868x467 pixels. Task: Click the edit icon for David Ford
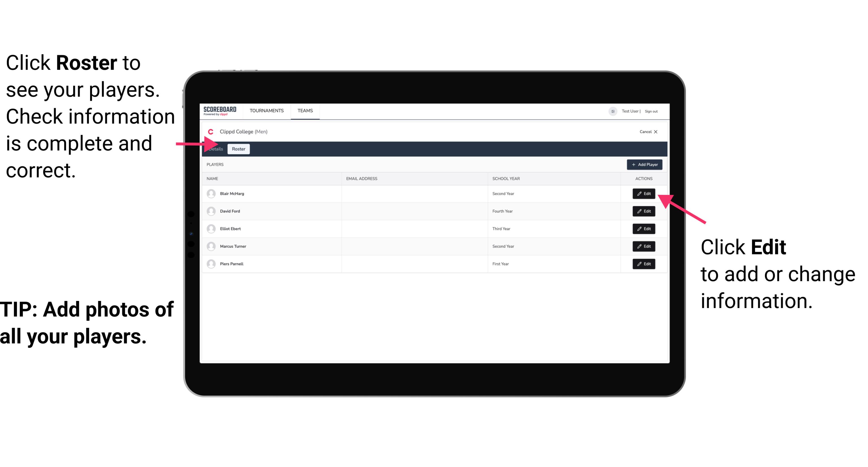[643, 211]
